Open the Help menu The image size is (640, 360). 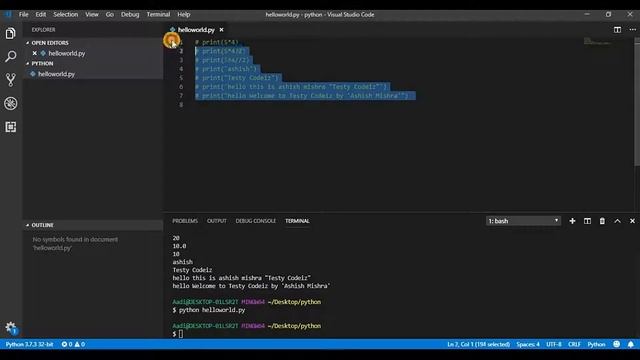[184, 14]
